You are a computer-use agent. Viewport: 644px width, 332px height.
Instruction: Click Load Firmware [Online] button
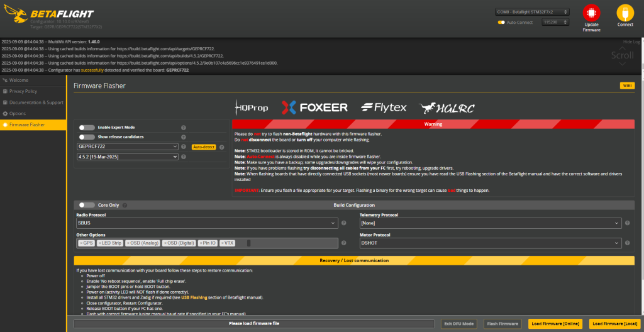coord(555,324)
